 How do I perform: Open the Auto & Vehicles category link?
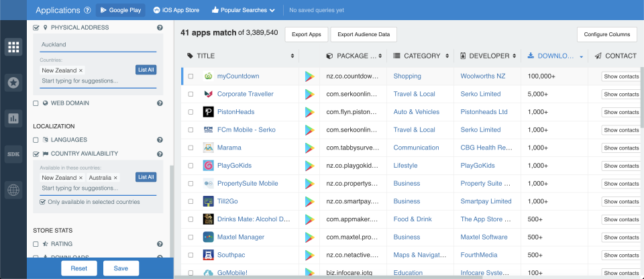pyautogui.click(x=417, y=112)
